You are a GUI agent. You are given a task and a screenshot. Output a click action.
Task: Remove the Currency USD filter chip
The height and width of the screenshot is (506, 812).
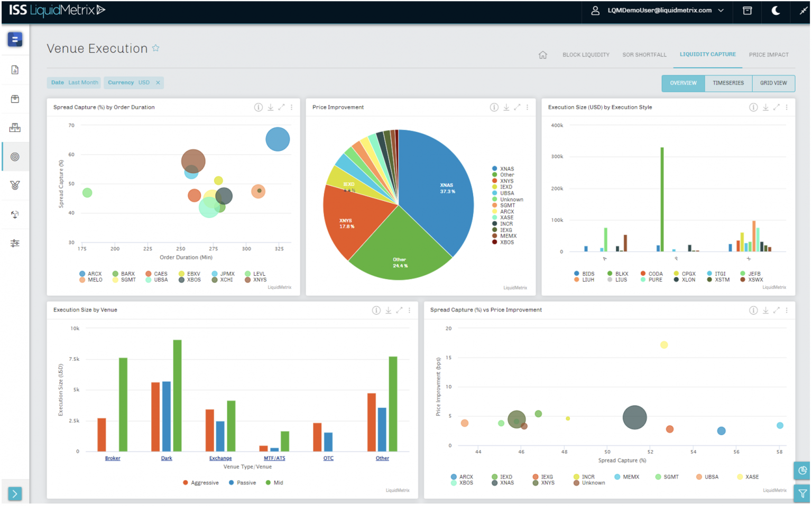point(158,83)
